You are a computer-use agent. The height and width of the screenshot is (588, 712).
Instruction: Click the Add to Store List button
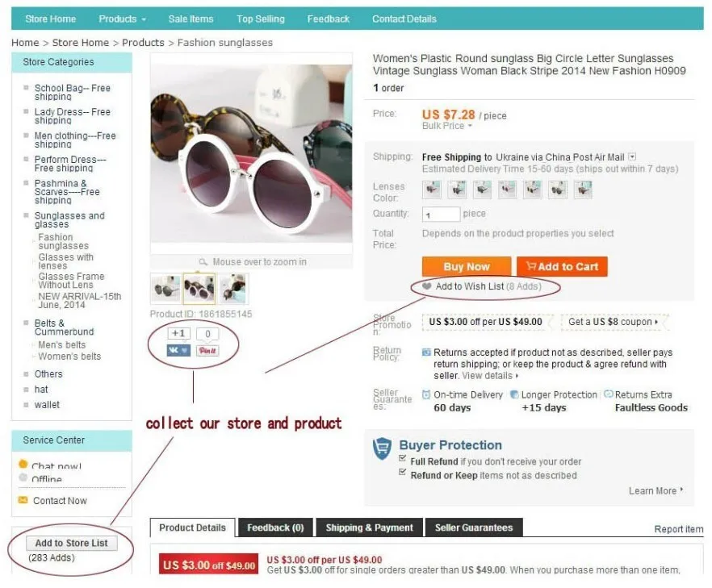[72, 543]
